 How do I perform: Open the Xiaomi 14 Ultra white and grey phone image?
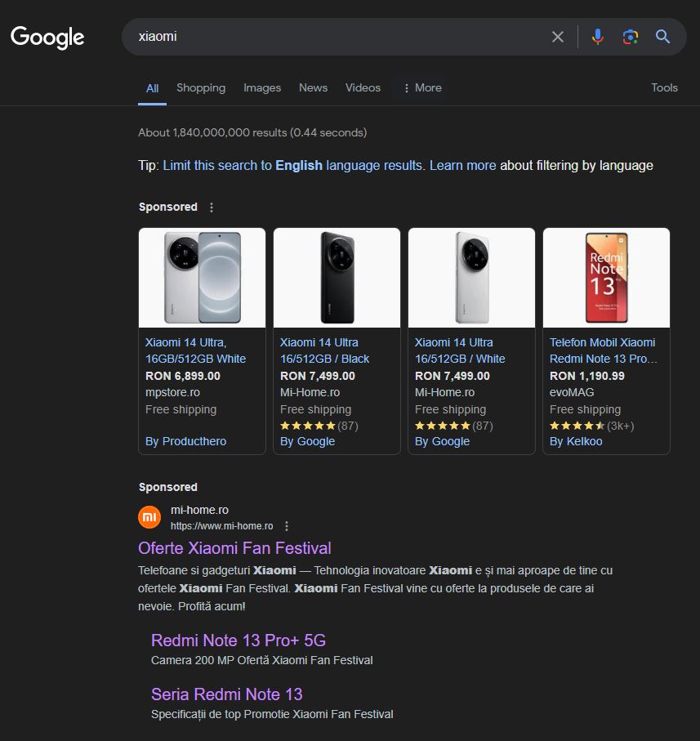click(203, 278)
